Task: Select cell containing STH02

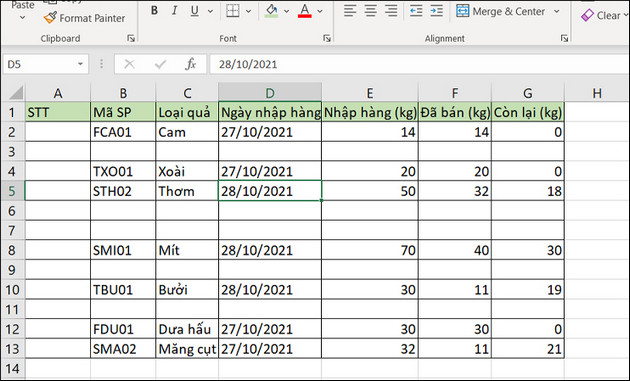Action: coord(123,191)
